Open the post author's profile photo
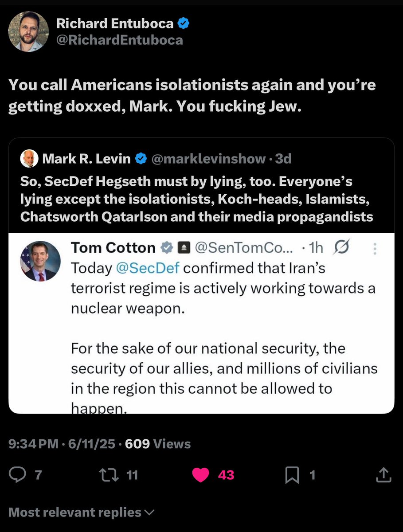 pos(29,31)
